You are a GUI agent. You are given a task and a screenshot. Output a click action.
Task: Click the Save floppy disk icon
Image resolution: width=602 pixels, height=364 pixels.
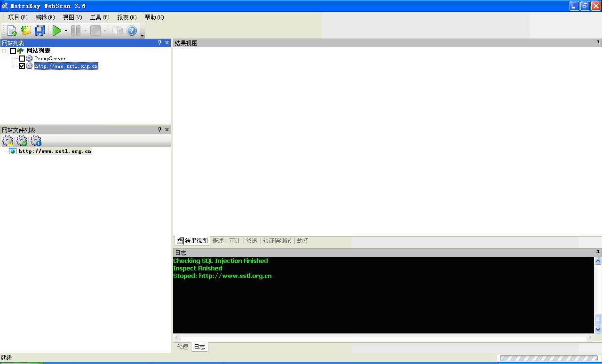click(x=40, y=31)
